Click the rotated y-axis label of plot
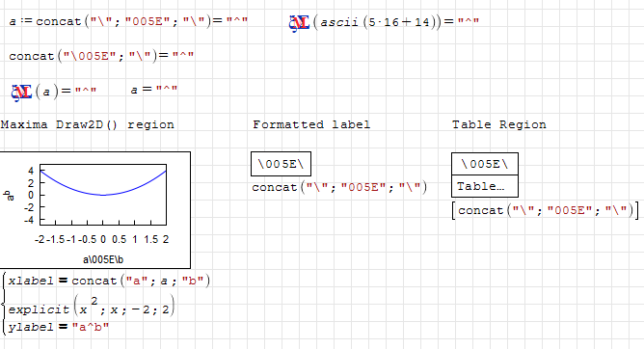This screenshot has height=349, width=644. pyautogui.click(x=9, y=196)
